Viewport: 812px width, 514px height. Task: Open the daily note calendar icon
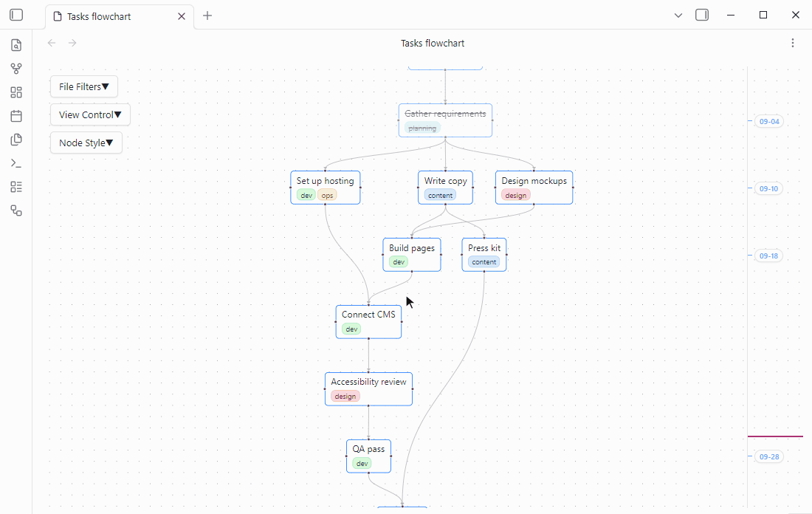[16, 116]
